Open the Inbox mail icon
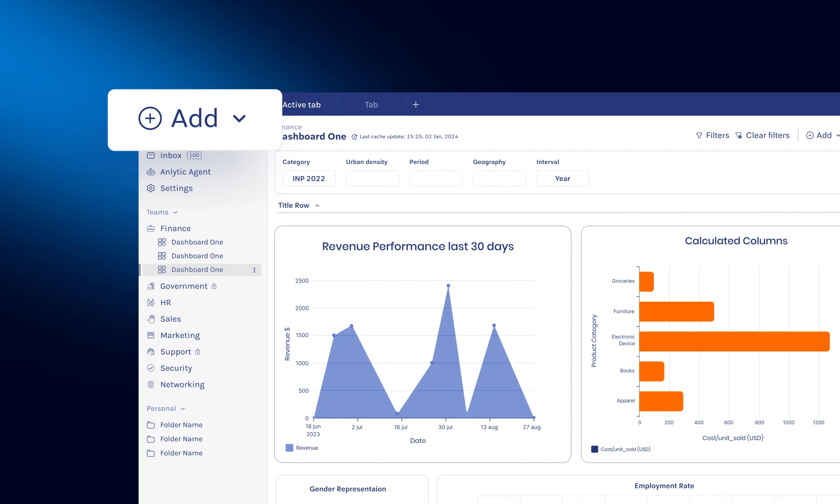This screenshot has width=840, height=504. [151, 155]
